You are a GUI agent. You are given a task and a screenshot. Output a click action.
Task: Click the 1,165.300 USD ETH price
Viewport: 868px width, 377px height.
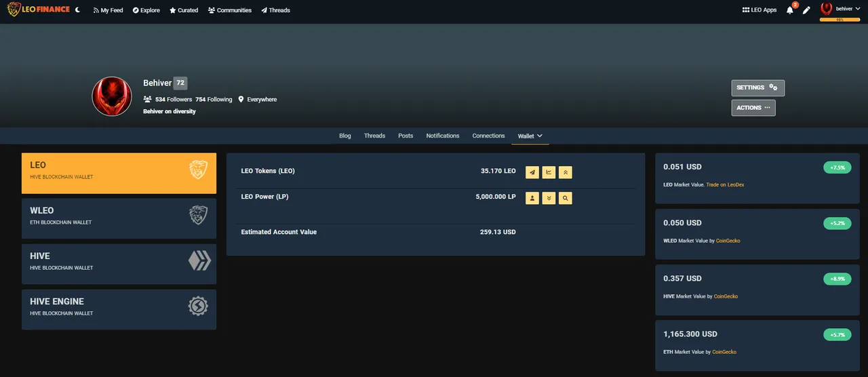690,334
